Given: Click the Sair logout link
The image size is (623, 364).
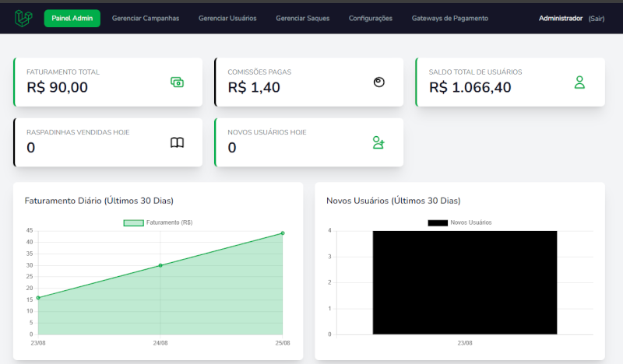Looking at the screenshot, I should (597, 19).
